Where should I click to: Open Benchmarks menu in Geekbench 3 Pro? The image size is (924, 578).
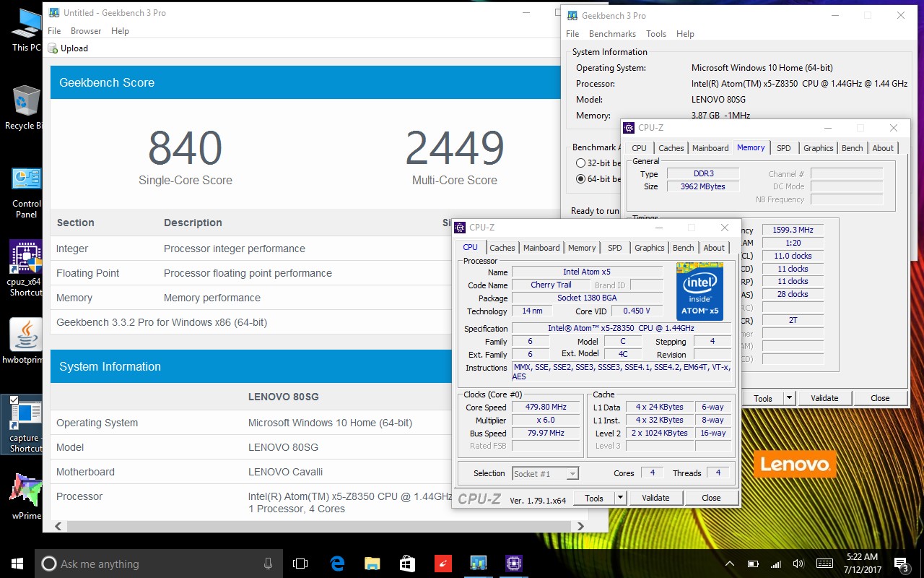pos(612,34)
